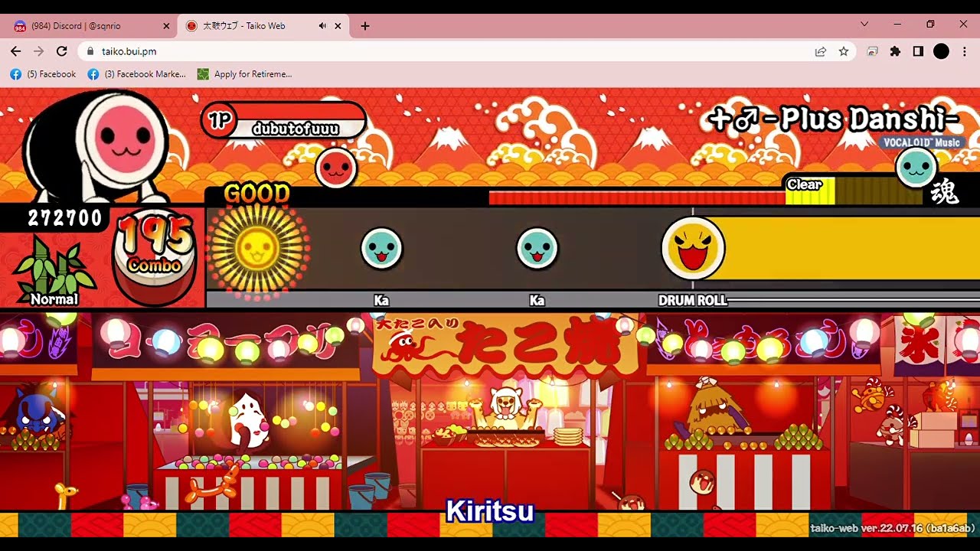Viewport: 980px width, 551px height.
Task: Open media controls icon in toolbar
Action: 872,51
